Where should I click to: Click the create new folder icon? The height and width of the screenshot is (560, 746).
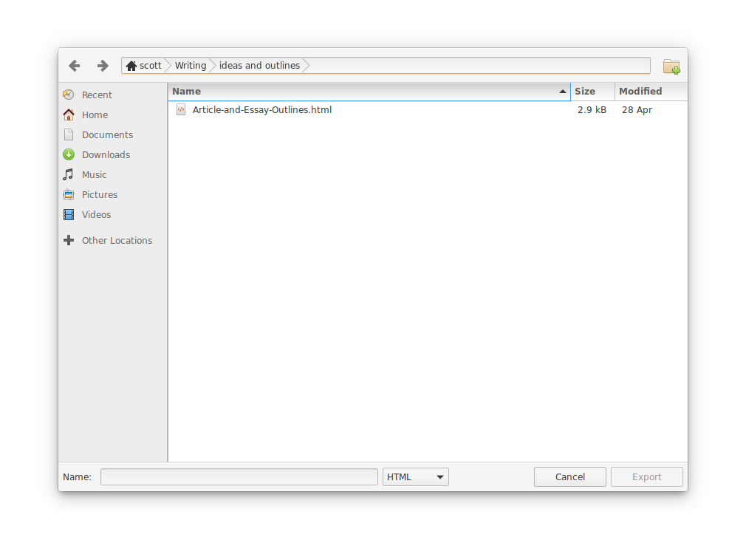point(671,66)
